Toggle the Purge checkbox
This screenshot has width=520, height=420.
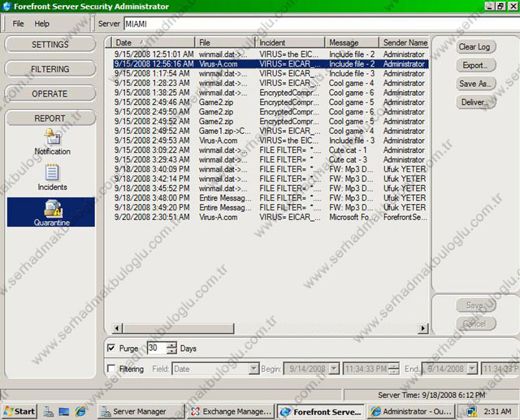coord(111,348)
